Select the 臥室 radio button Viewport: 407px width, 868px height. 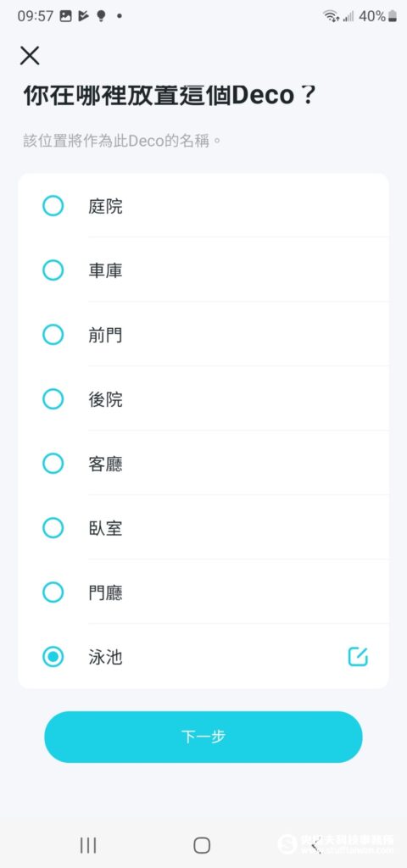coord(53,527)
